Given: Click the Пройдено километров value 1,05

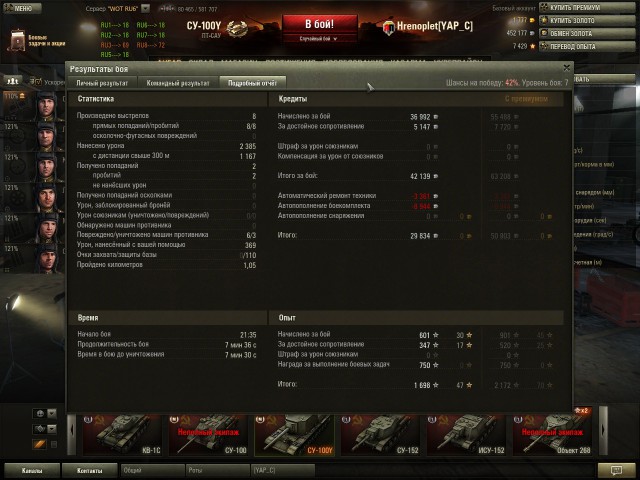Looking at the screenshot, I should [x=250, y=265].
